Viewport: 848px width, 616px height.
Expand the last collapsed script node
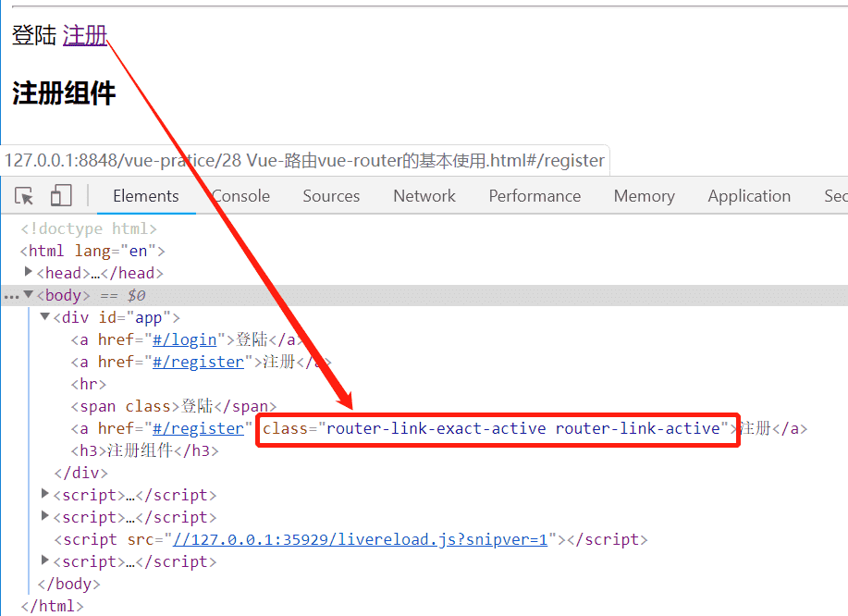45,560
